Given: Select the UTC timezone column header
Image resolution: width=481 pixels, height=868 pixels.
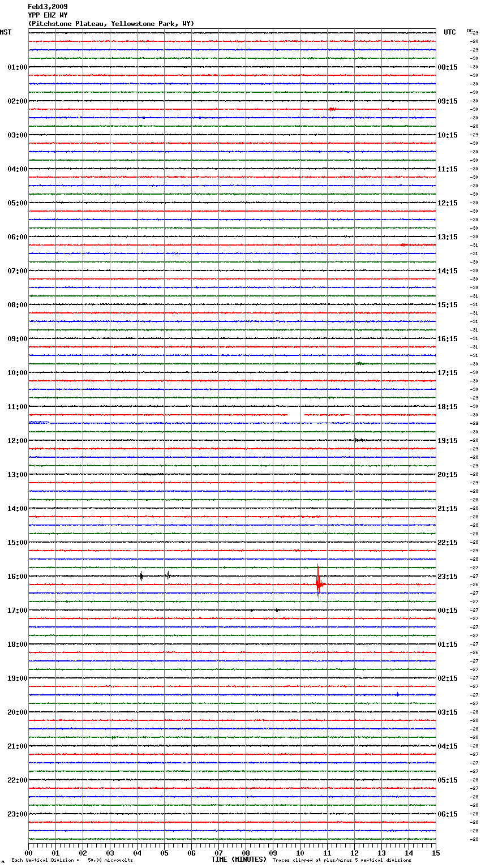Looking at the screenshot, I should (x=450, y=32).
